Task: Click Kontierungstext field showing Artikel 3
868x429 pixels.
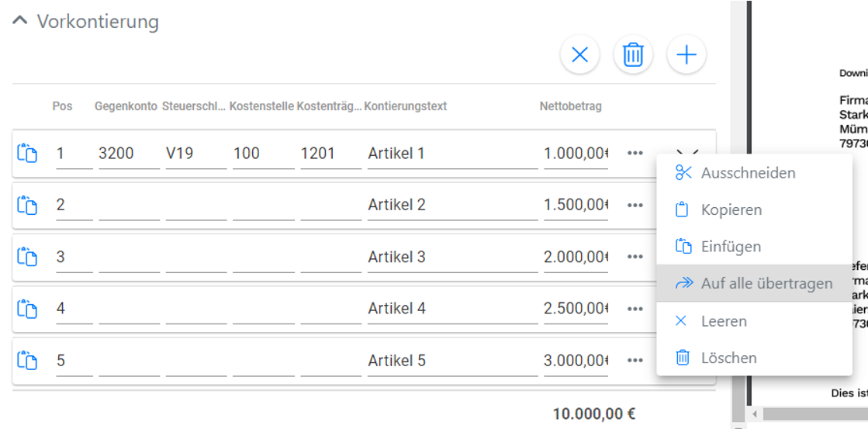Action: pyautogui.click(x=451, y=257)
